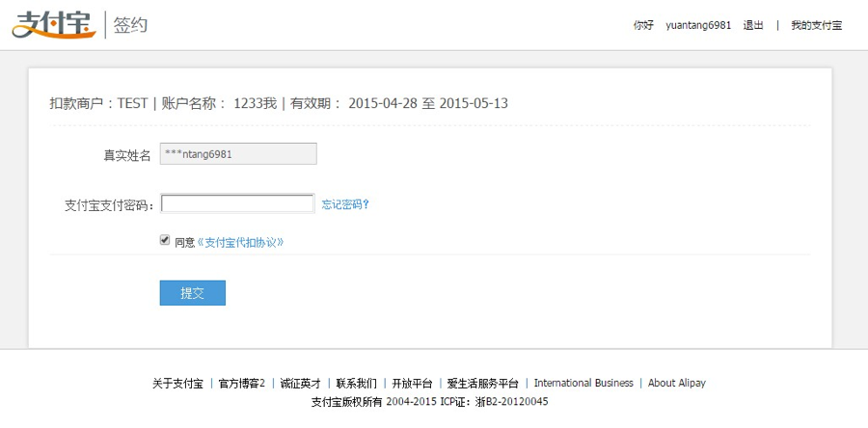The height and width of the screenshot is (428, 868).
Task: Click the username yuantang6981 in the header
Action: pos(698,25)
